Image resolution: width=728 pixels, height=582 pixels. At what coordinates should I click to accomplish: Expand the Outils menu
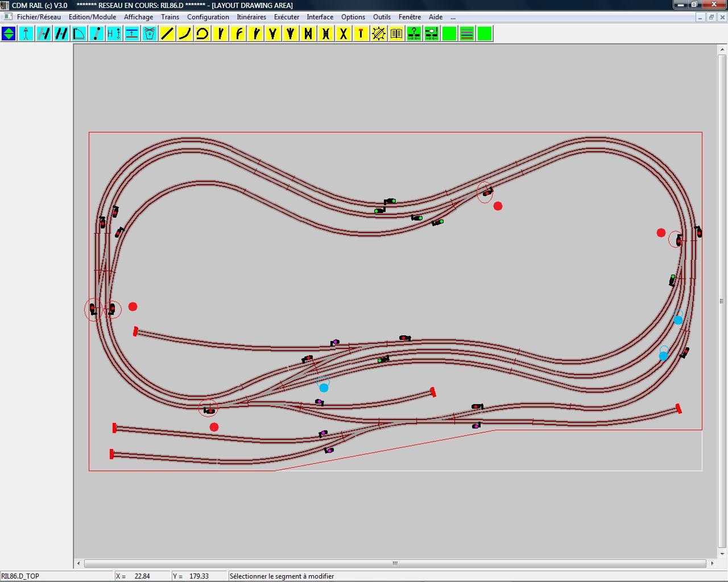tap(382, 17)
